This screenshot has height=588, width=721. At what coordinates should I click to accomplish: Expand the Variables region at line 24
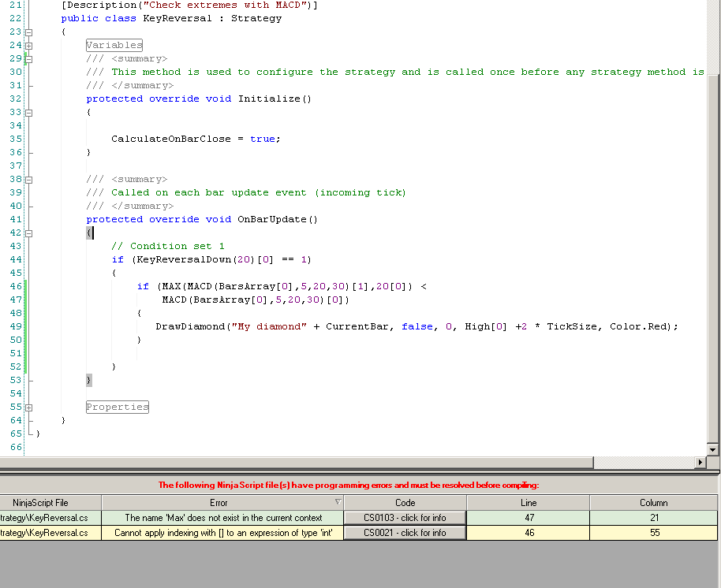click(28, 46)
